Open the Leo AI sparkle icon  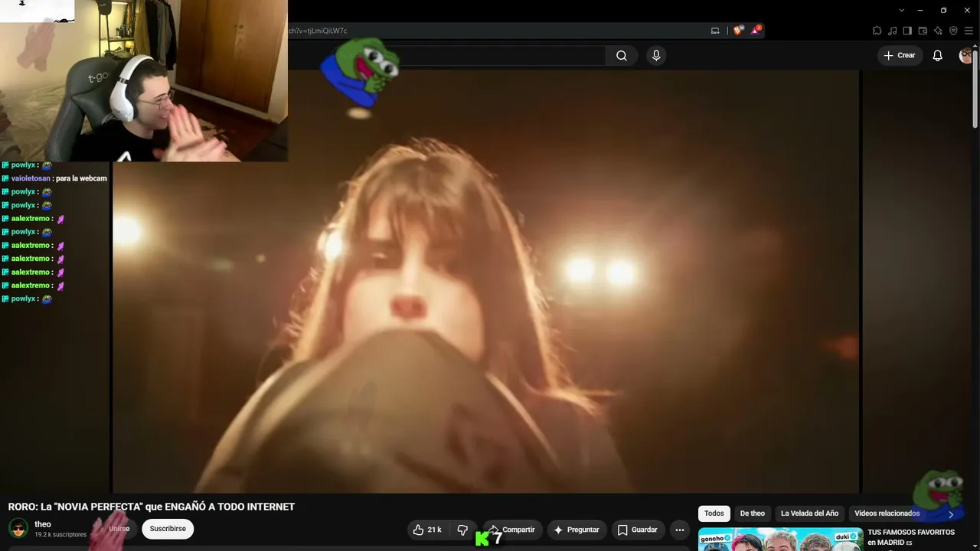(938, 31)
